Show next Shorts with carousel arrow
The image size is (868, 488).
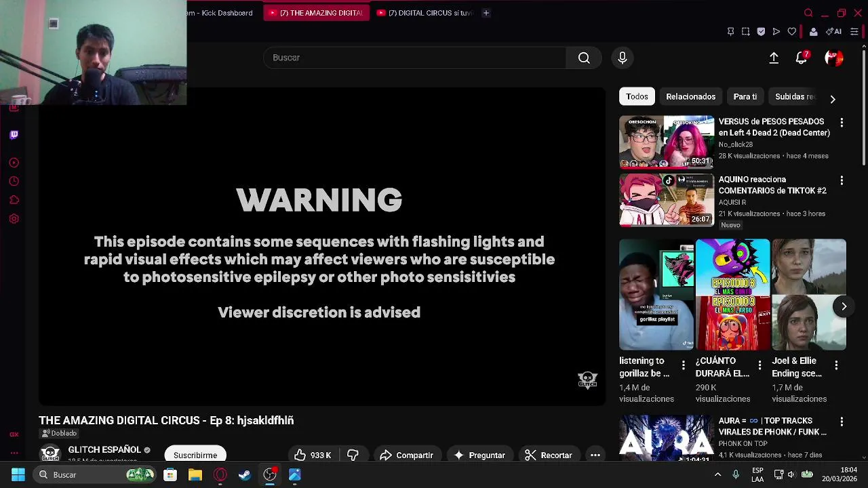[844, 306]
